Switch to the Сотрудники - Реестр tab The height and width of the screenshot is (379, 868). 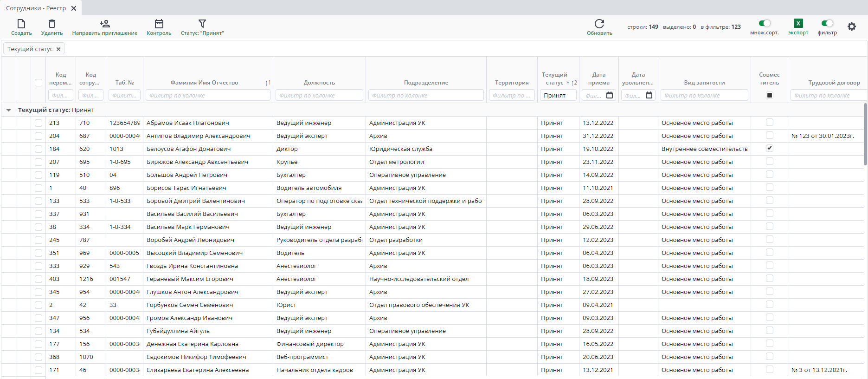(x=36, y=8)
